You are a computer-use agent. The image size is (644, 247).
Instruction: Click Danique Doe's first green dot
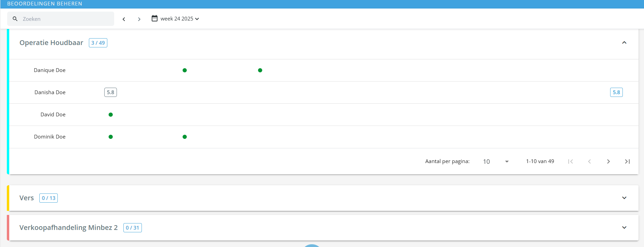(x=185, y=70)
